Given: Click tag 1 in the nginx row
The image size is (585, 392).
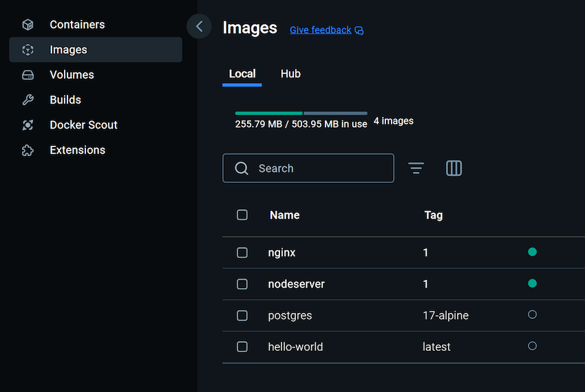Looking at the screenshot, I should (425, 252).
